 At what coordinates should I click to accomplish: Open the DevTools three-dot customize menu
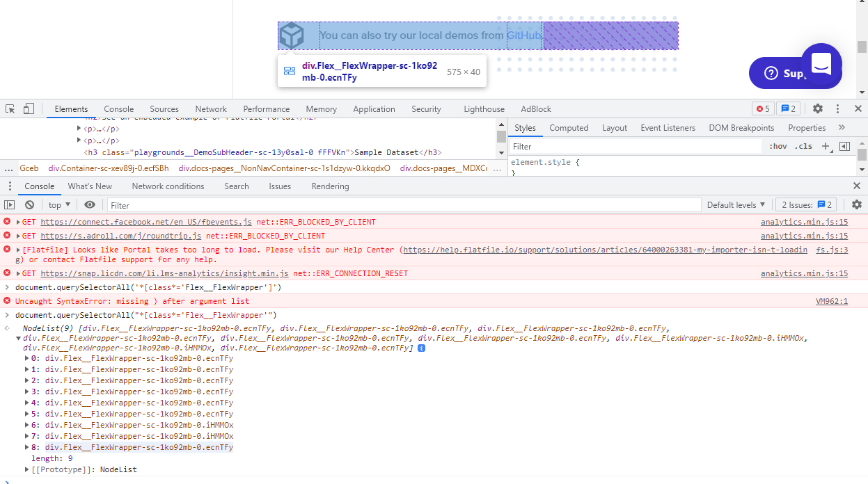838,108
